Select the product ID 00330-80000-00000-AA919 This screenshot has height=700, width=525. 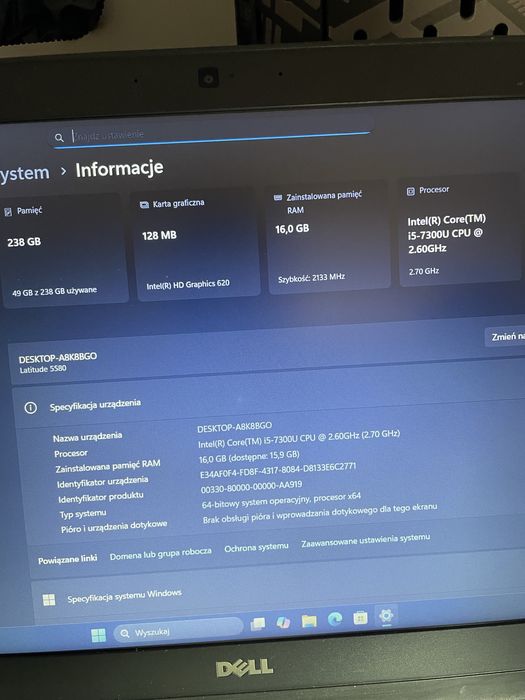coord(251,487)
